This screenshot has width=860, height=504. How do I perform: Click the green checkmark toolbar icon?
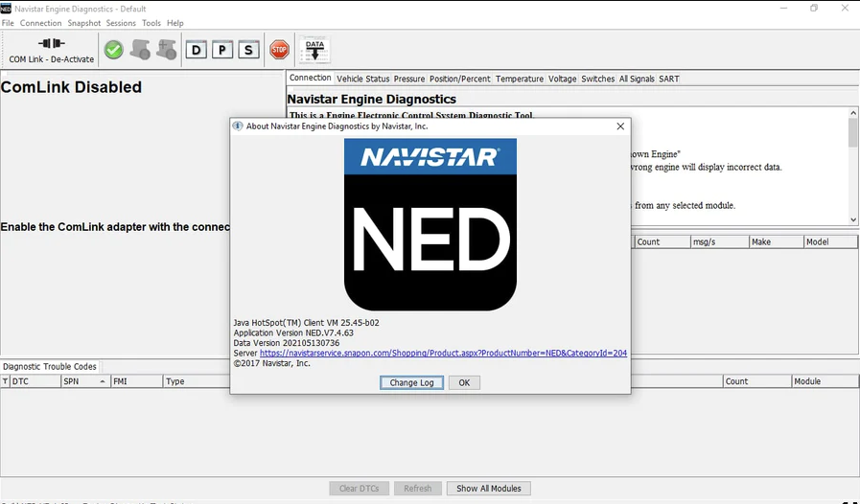pos(113,50)
